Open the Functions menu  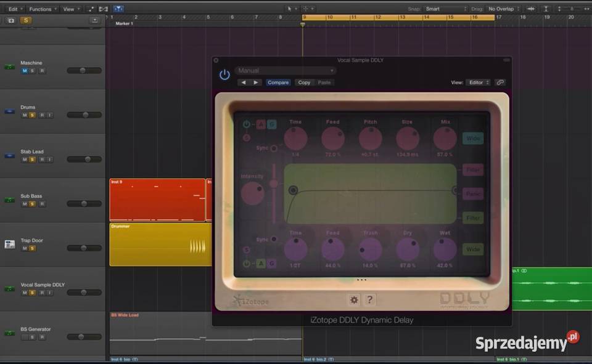click(42, 9)
